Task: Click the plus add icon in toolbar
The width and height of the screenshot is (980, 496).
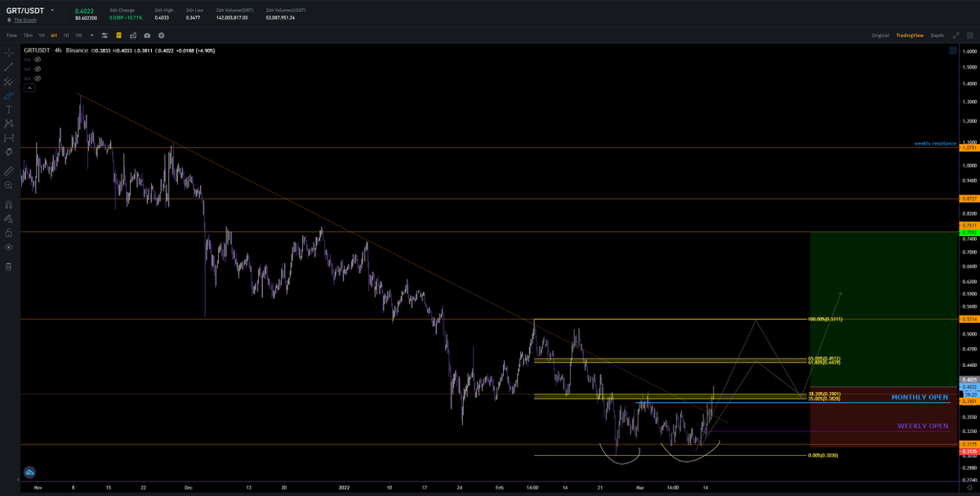Action: tap(161, 35)
